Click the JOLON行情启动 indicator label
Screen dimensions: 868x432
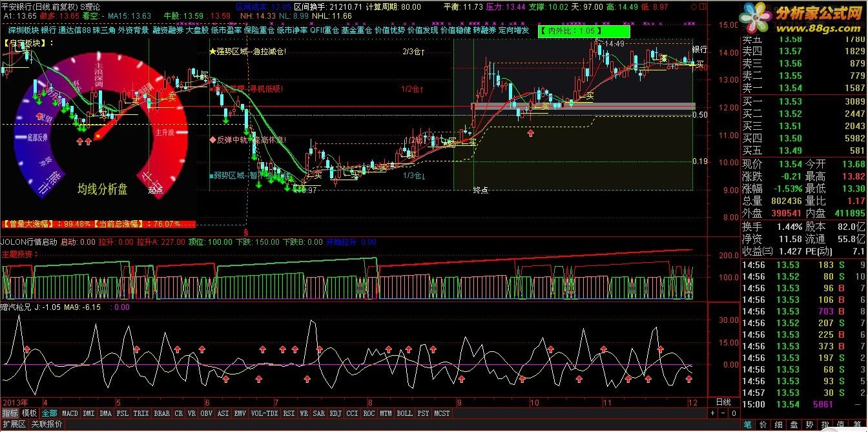pyautogui.click(x=29, y=242)
